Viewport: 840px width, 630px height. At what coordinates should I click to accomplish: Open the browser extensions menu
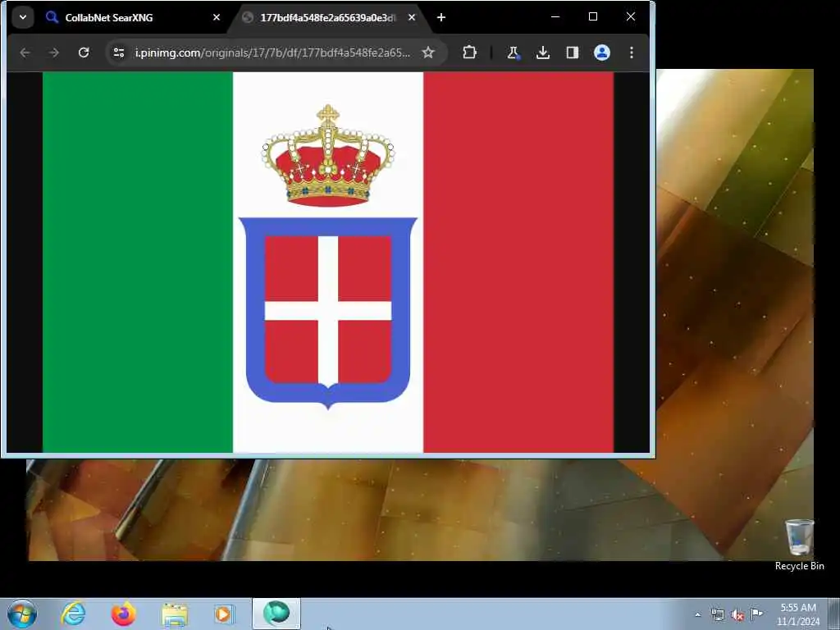pos(469,52)
